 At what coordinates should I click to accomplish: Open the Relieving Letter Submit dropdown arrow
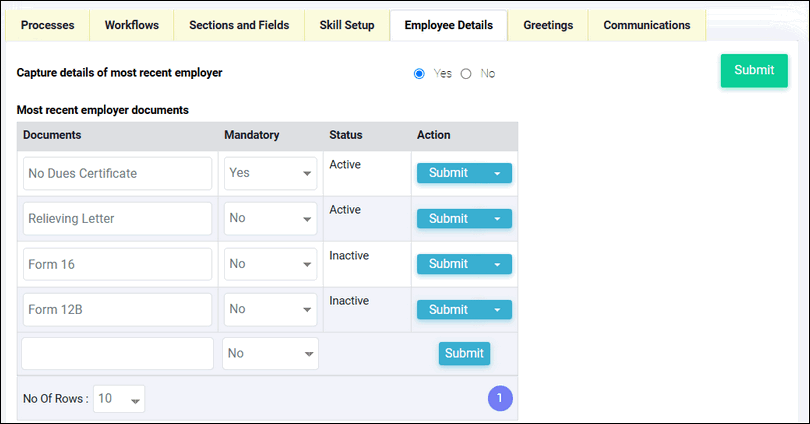coord(497,219)
